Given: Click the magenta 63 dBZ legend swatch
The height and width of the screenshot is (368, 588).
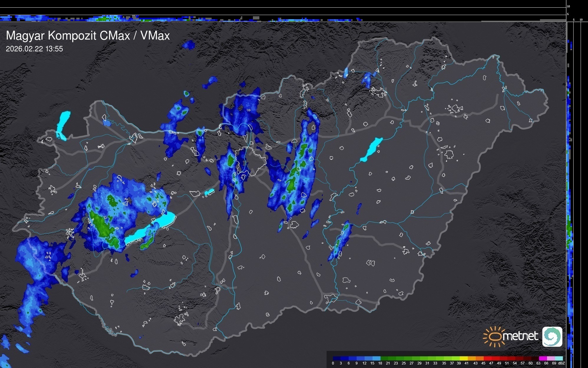Looking at the screenshot, I should (543, 358).
